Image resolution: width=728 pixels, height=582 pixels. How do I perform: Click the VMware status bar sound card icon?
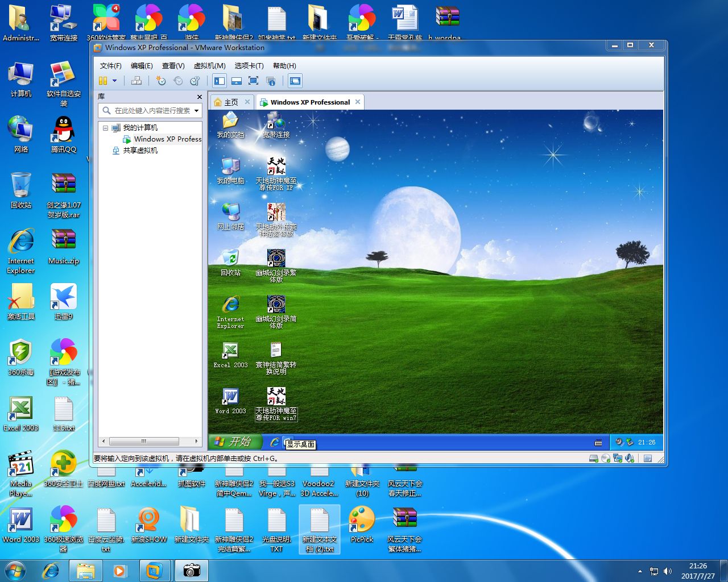[630, 458]
